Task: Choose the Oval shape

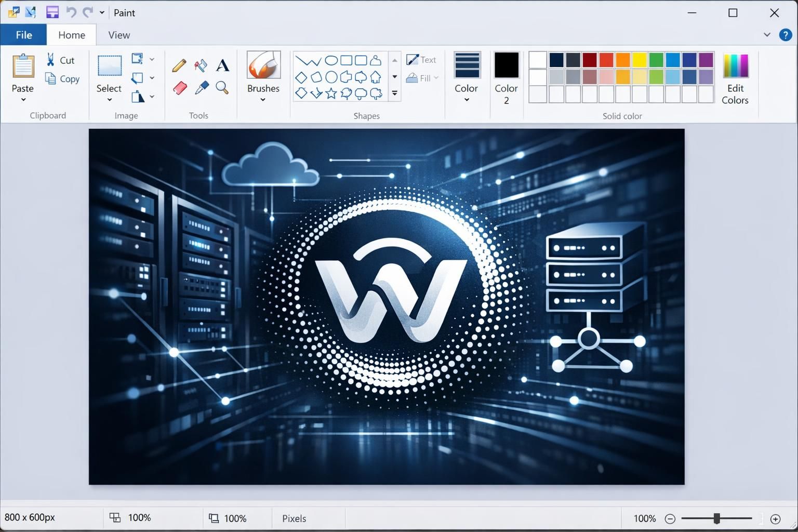Action: (x=331, y=60)
